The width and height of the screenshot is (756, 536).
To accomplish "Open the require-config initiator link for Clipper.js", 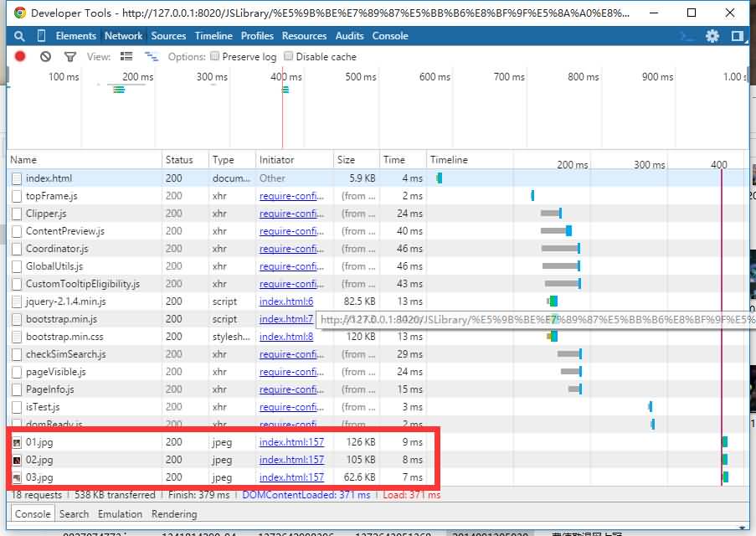I will click(x=291, y=214).
